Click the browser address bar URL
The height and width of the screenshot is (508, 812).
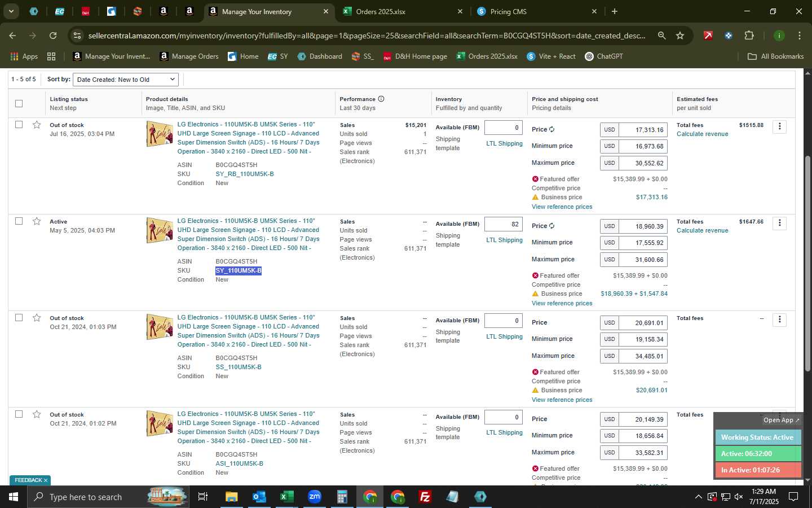[367, 36]
